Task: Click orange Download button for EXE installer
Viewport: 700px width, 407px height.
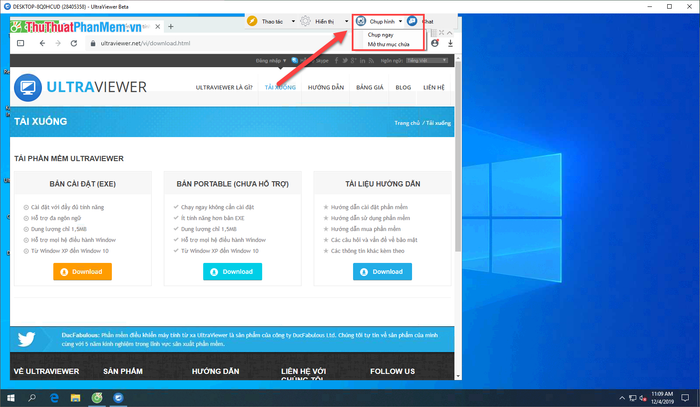Action: pos(83,271)
